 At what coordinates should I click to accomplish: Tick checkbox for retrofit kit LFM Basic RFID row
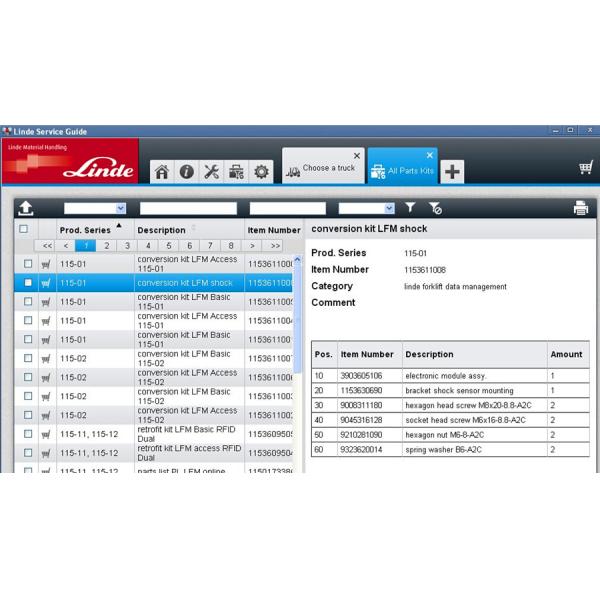coord(28,434)
